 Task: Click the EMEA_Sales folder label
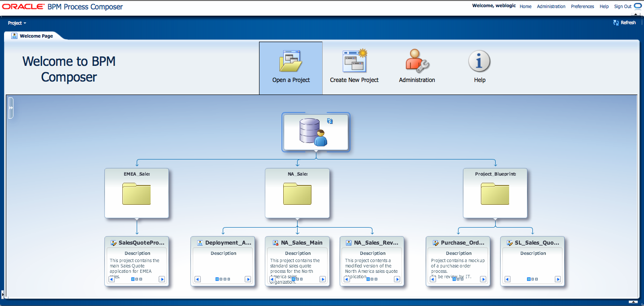click(x=137, y=174)
